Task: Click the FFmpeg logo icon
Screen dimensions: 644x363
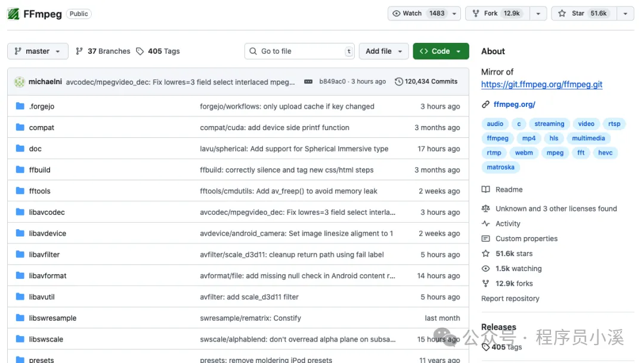Action: tap(13, 14)
